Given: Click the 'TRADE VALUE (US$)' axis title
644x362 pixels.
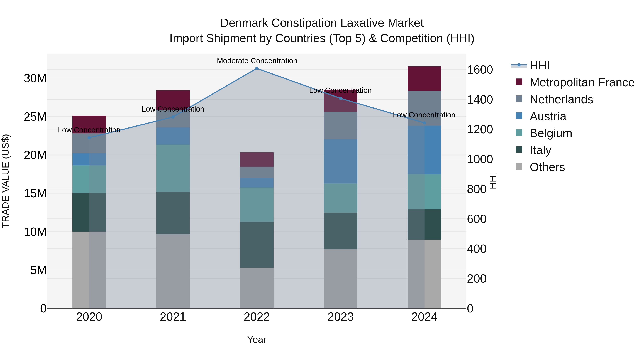Looking at the screenshot, I should [6, 181].
